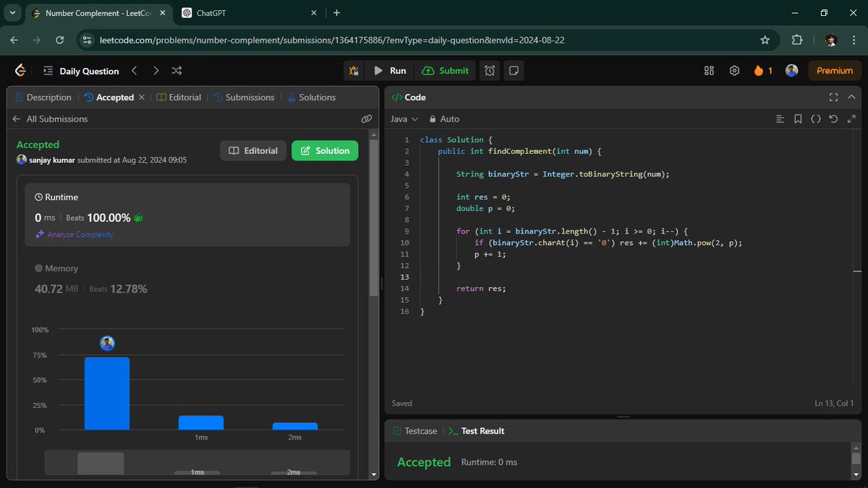Click the site information icon
This screenshot has height=488, width=868.
click(86, 40)
